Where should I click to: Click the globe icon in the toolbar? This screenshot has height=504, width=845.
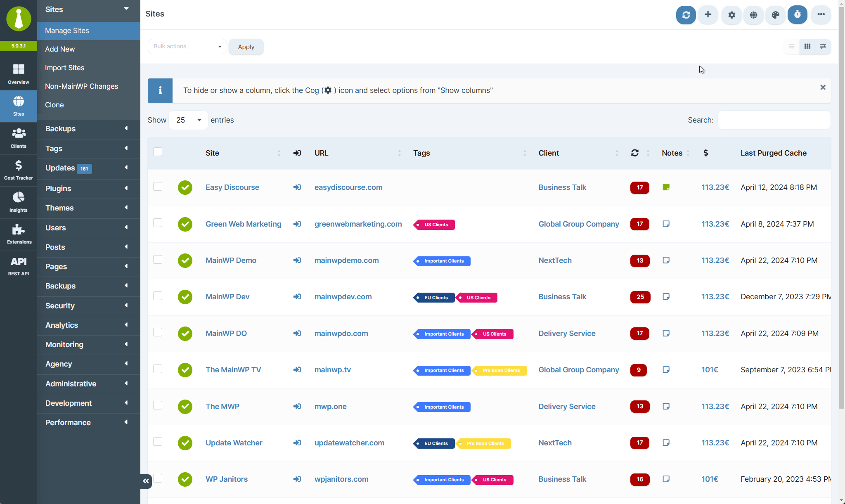click(x=753, y=14)
